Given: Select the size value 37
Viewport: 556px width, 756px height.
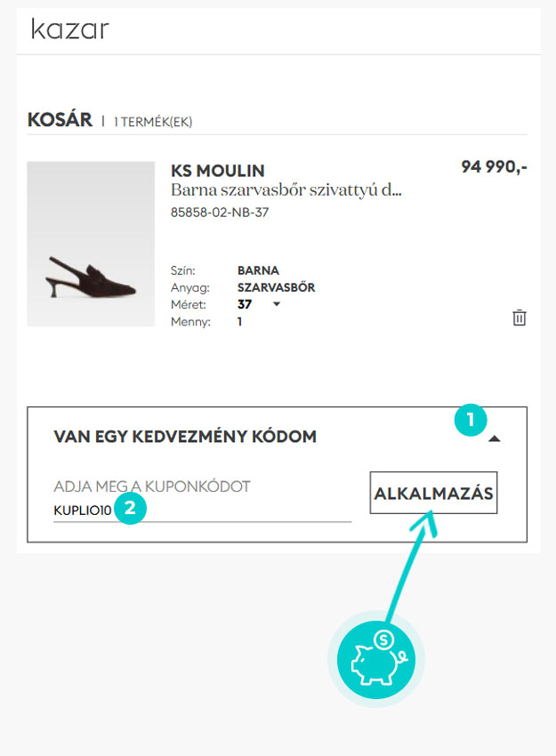Looking at the screenshot, I should [245, 304].
